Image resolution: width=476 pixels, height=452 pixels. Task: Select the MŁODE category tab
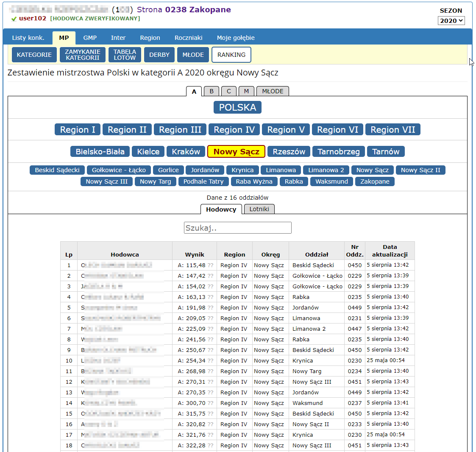tap(273, 91)
